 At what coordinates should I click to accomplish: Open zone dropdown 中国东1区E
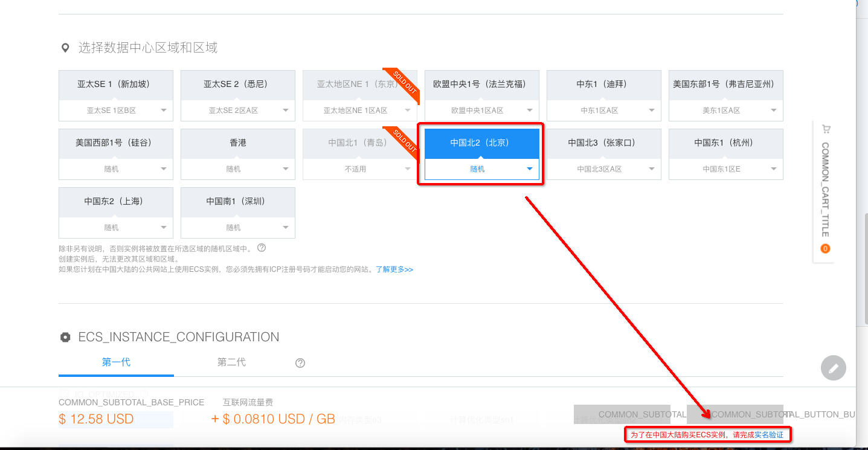tap(726, 169)
